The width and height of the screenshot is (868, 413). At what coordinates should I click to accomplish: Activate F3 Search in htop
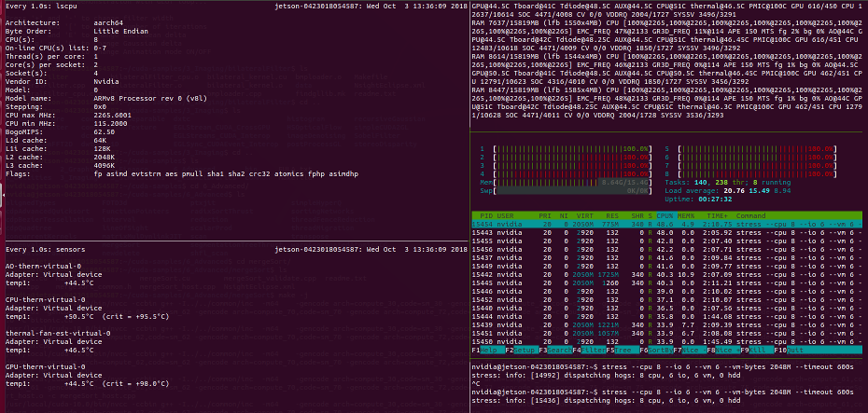(555, 350)
